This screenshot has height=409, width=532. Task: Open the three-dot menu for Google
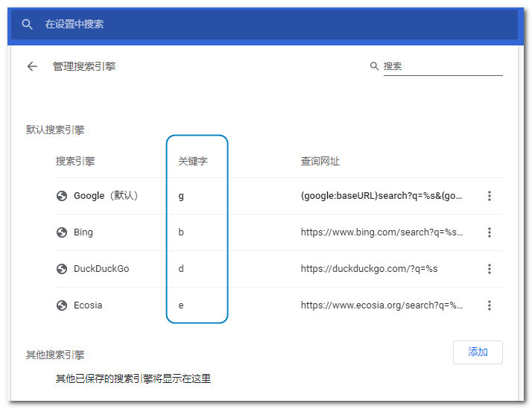(x=490, y=196)
